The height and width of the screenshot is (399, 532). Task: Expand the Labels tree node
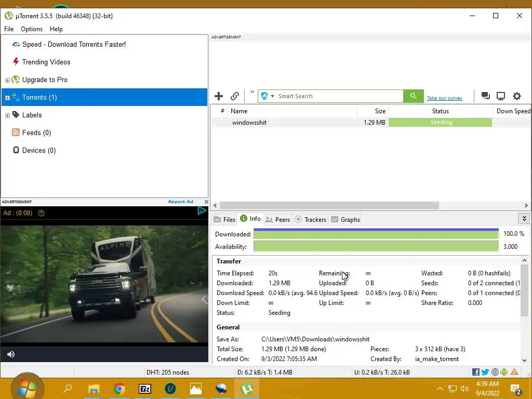click(x=7, y=115)
